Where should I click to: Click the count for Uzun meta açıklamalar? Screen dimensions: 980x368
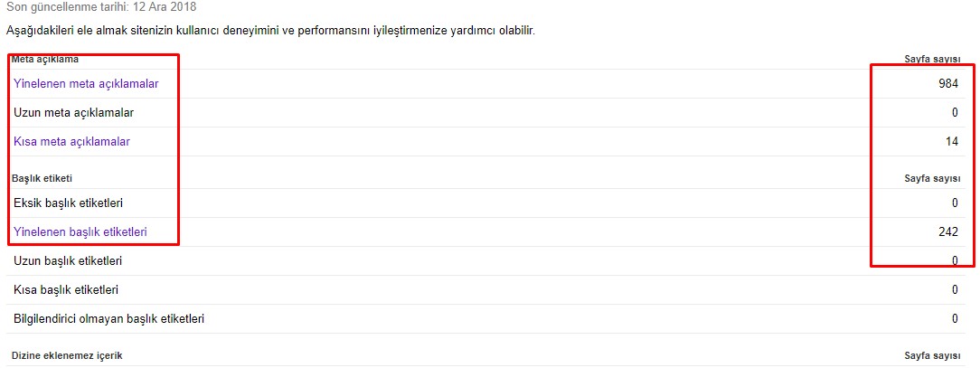pyautogui.click(x=955, y=113)
